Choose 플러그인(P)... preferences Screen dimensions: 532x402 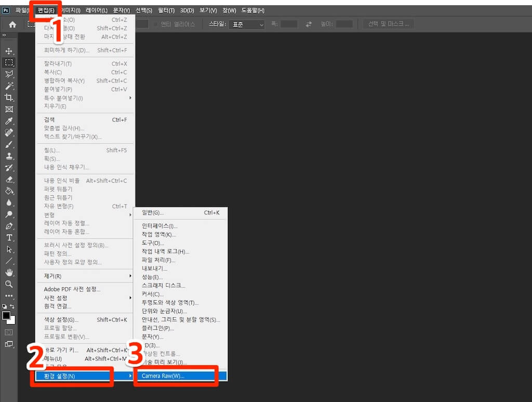pos(181,328)
